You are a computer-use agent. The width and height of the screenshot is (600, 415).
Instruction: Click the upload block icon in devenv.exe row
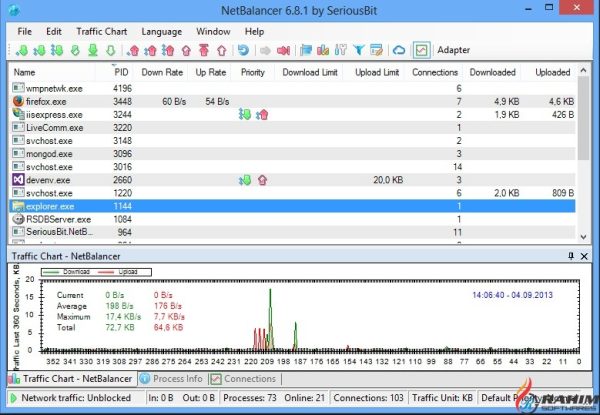coord(262,180)
